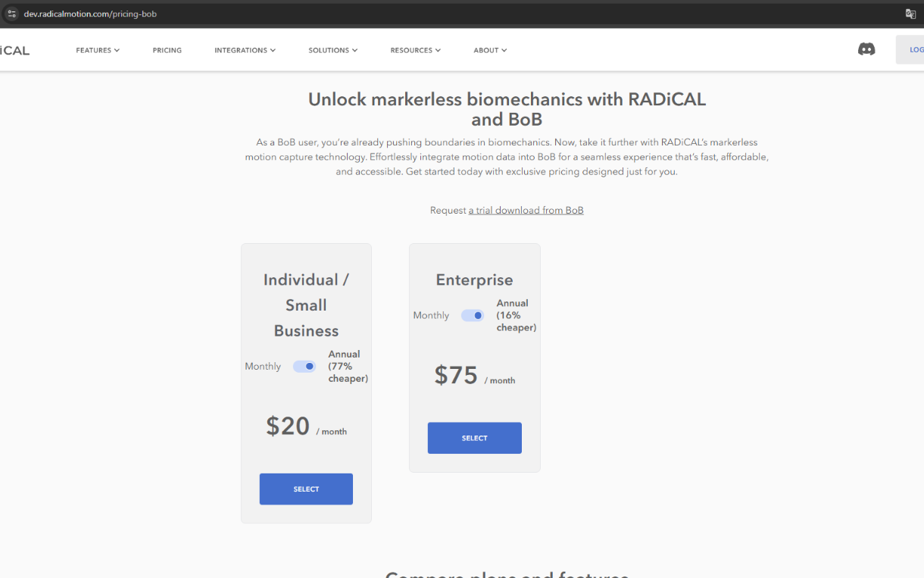Expand the Solutions dropdown
The image size is (924, 578).
332,50
